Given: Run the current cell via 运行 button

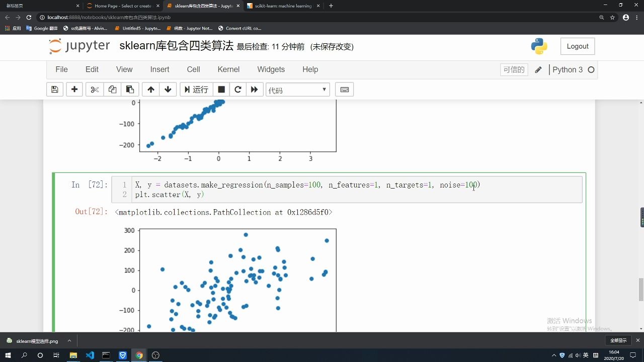Looking at the screenshot, I should (x=195, y=89).
